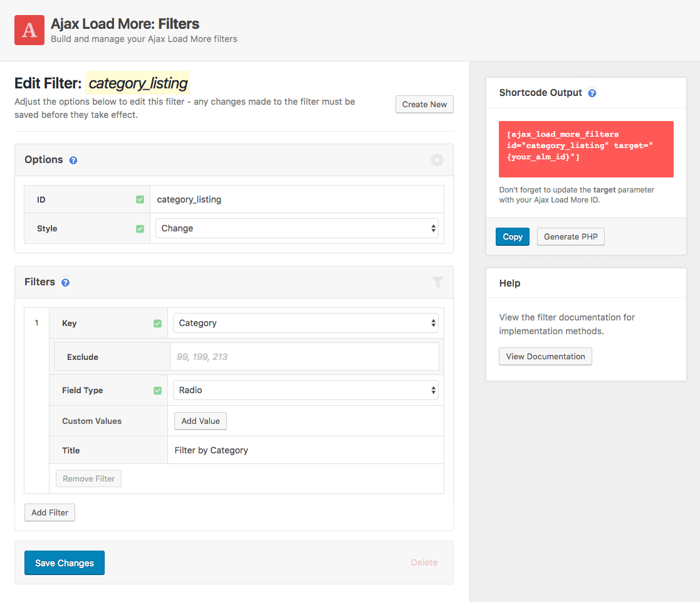
Task: Open View Documentation
Action: tap(546, 356)
